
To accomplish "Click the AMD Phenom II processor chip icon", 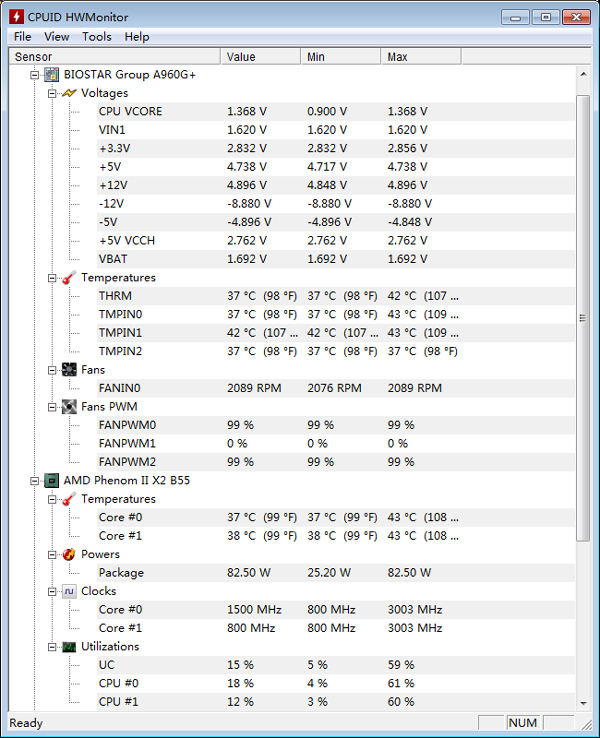I will click(51, 481).
